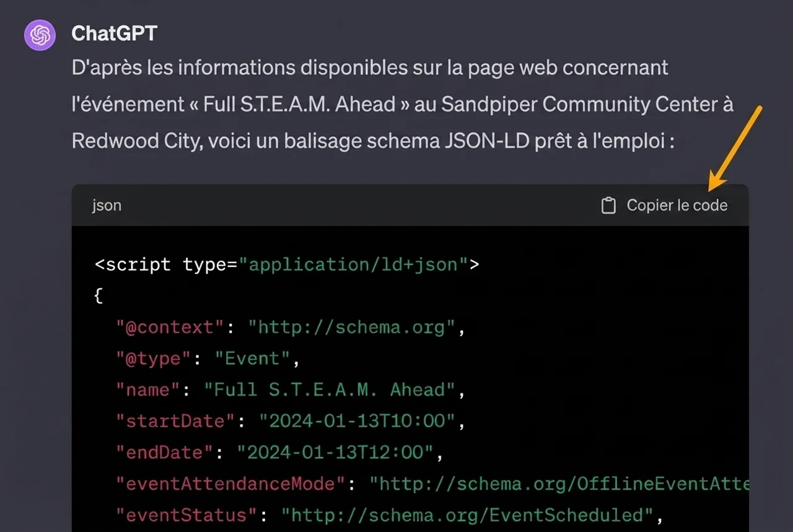Click the "ChatGPT" sender name
The image size is (793, 532).
(114, 33)
